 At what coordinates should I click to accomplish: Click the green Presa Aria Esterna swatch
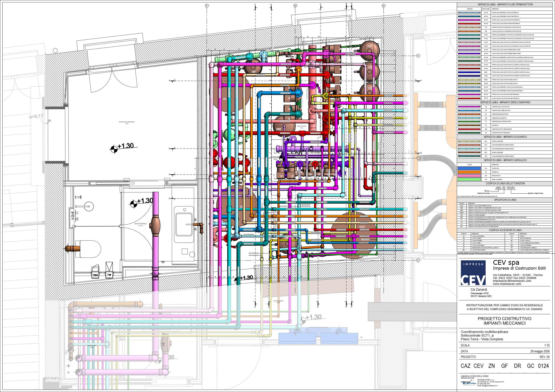point(469,180)
